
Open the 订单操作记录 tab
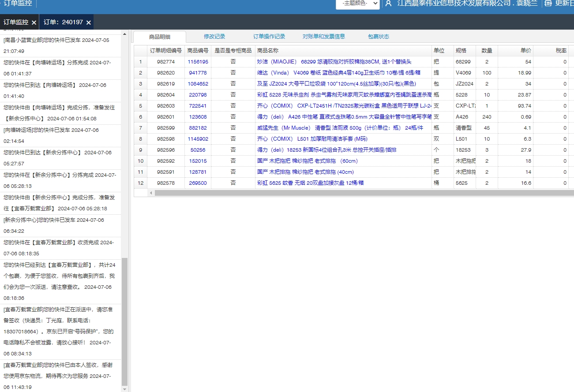[269, 37]
